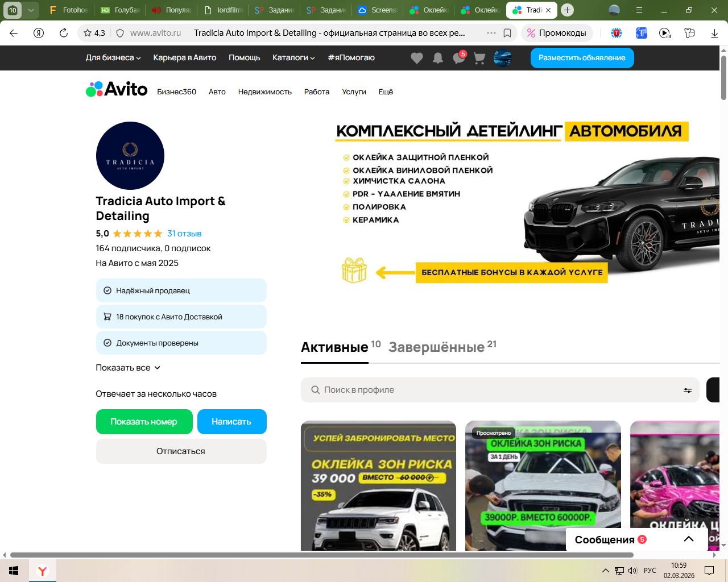Open the tab list dropdown arrow
This screenshot has height=582, width=728.
click(31, 10)
